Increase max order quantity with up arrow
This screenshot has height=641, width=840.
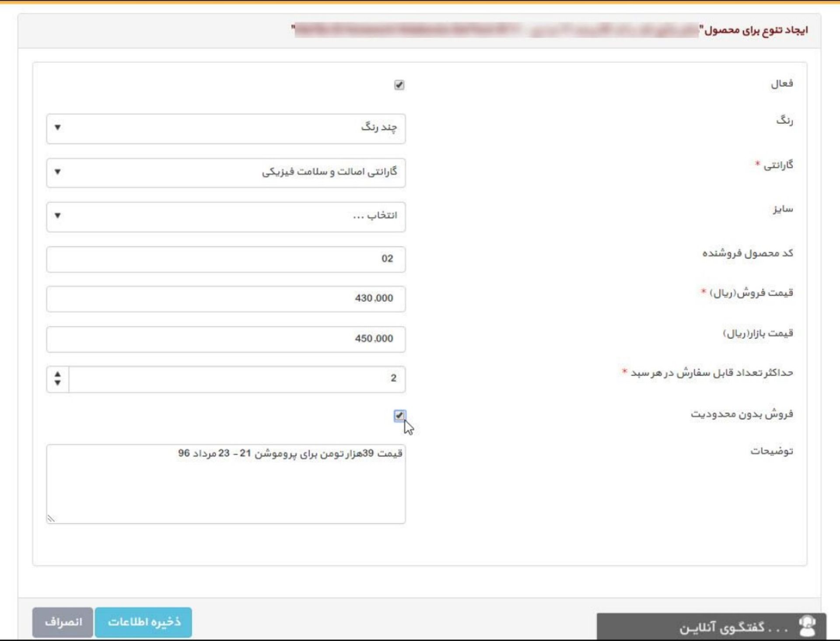pos(57,375)
